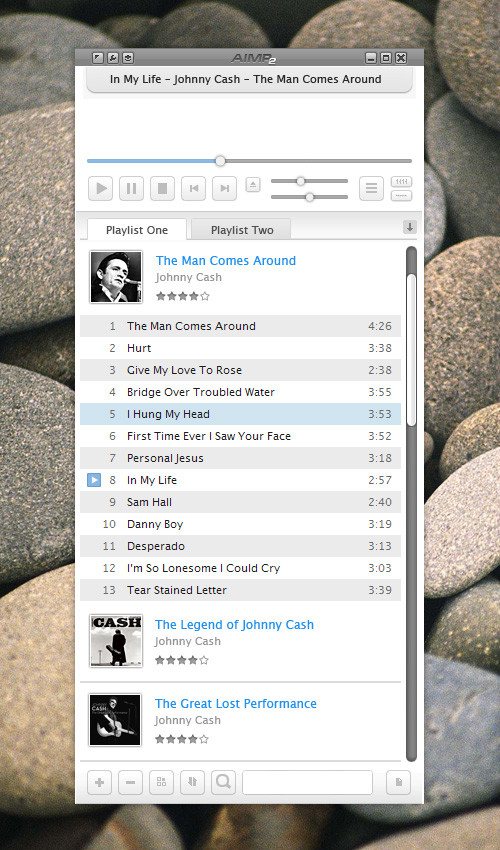
Task: Open The Legend of Johnny Cash album
Action: click(x=234, y=624)
